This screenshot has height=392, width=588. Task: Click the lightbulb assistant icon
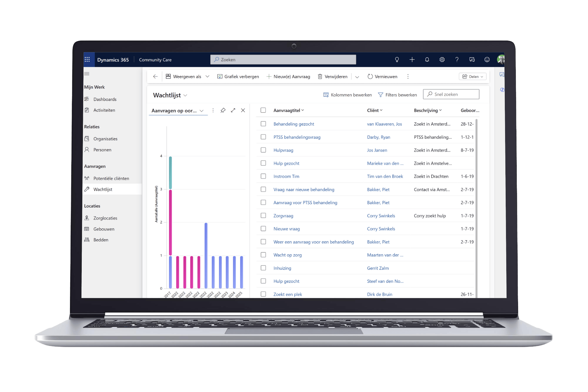coord(397,60)
